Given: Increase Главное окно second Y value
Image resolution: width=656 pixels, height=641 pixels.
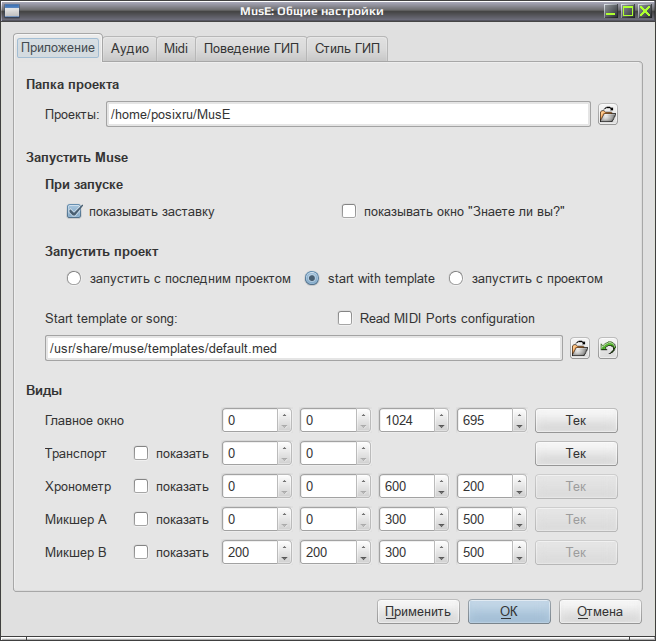Looking at the screenshot, I should click(363, 415).
